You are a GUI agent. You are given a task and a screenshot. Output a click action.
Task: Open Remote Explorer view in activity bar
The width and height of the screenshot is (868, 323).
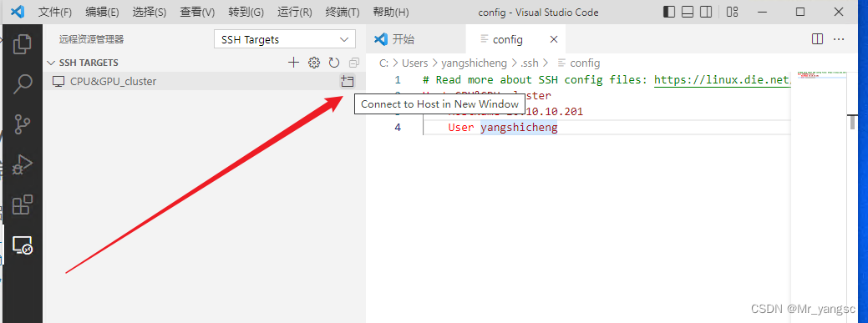(x=23, y=245)
